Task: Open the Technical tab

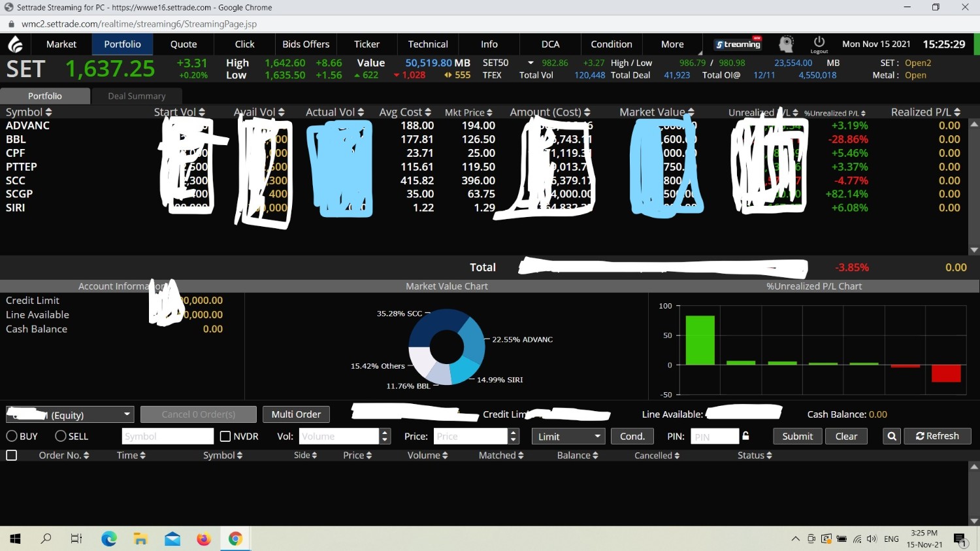Action: (x=428, y=44)
